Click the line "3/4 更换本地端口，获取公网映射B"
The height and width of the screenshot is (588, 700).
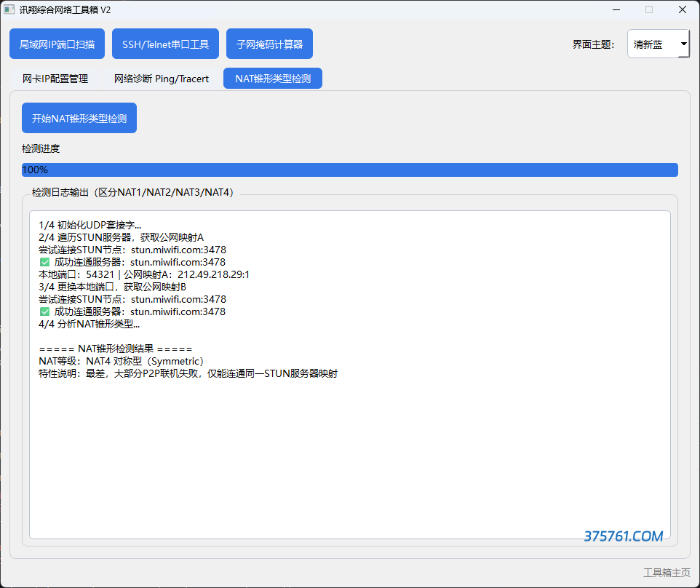point(112,287)
